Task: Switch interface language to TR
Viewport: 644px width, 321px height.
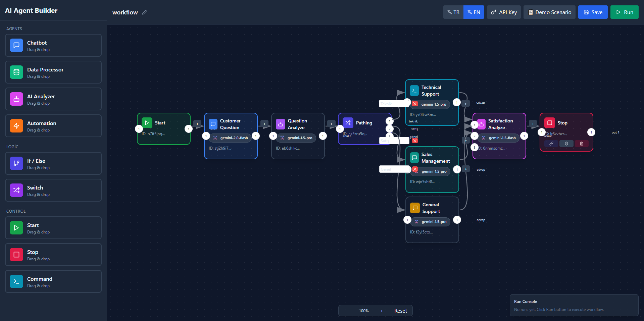Action: pos(453,12)
